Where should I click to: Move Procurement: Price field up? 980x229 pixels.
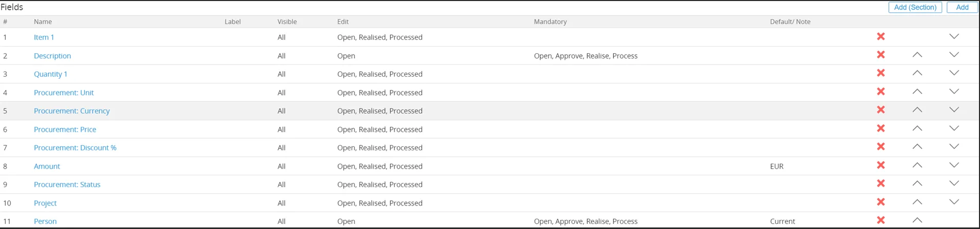(x=917, y=129)
